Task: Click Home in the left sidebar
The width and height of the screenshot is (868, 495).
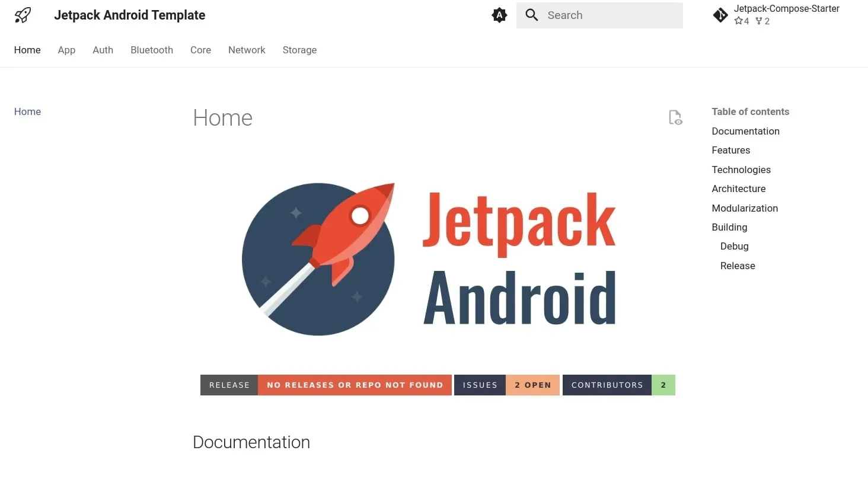Action: pos(27,111)
